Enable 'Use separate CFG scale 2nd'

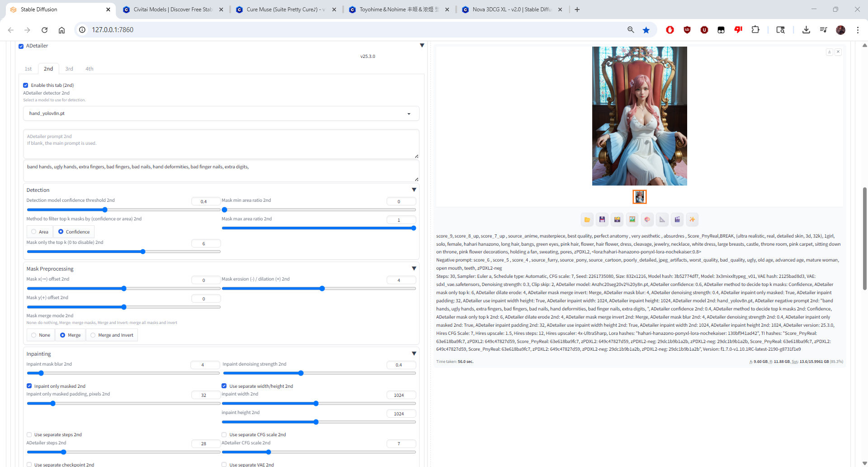coord(224,434)
